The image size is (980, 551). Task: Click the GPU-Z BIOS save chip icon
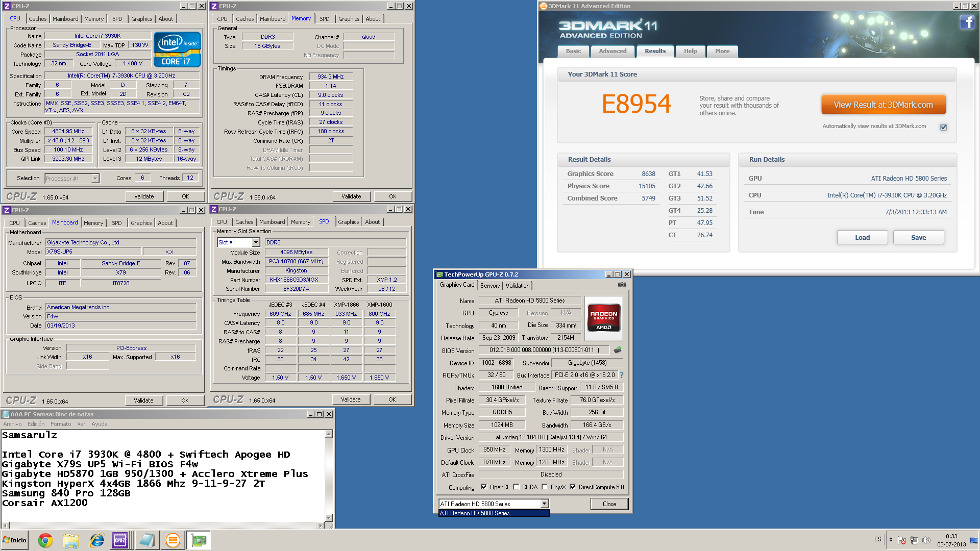point(618,350)
